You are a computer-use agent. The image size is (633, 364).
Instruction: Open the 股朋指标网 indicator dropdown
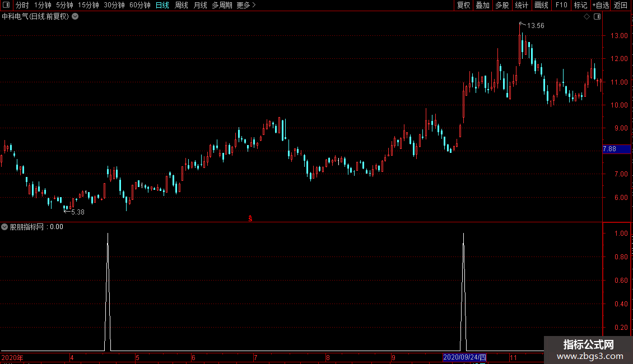pos(4,227)
